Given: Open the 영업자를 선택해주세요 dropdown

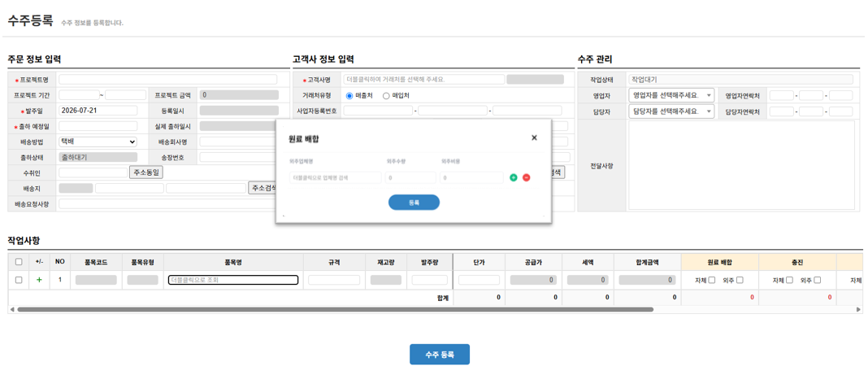Looking at the screenshot, I should [x=671, y=95].
